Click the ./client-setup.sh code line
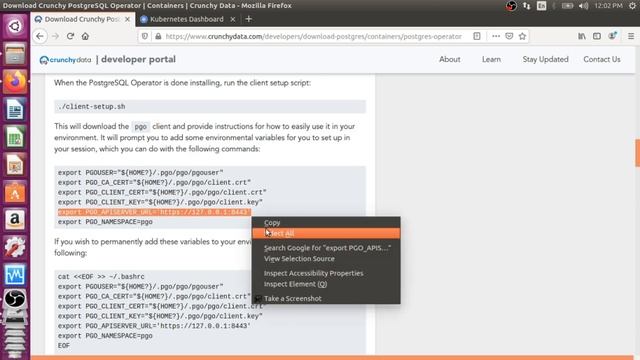Viewport: 640px width, 360px height. pyautogui.click(x=91, y=107)
